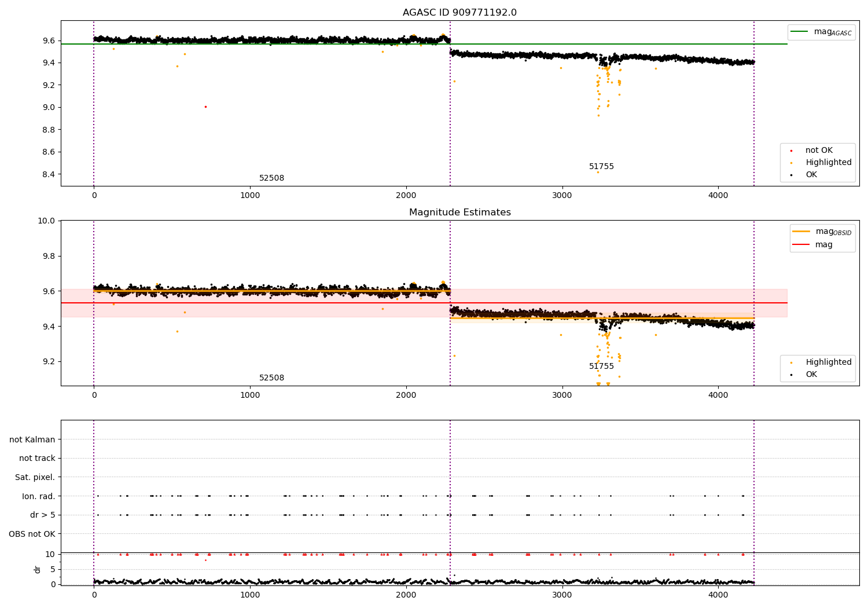
Task: Click the "Magnitude Estimates" plot title
Action: 459,213
